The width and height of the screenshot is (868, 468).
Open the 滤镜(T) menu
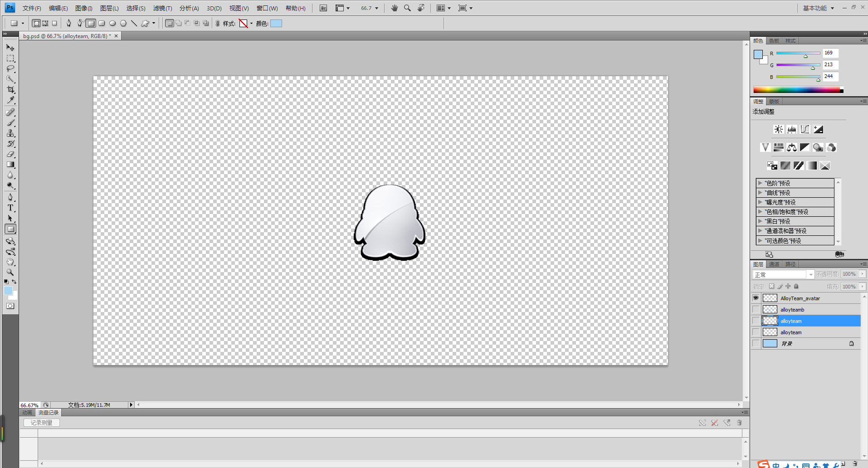coord(162,8)
